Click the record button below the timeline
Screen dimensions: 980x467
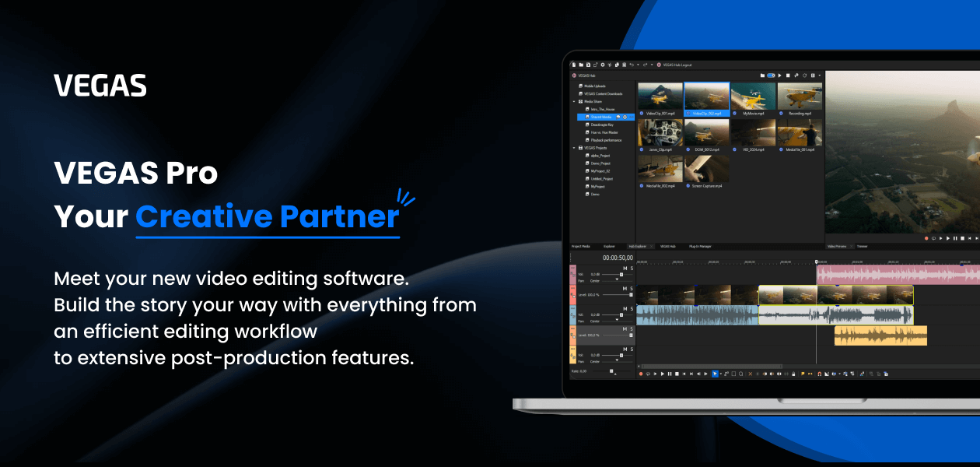point(640,374)
